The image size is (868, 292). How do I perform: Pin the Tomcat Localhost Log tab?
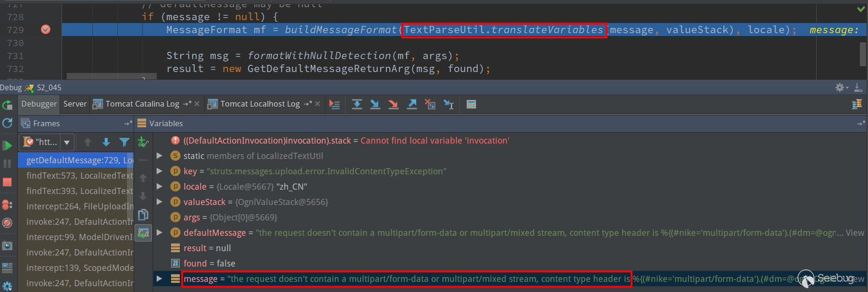[308, 104]
